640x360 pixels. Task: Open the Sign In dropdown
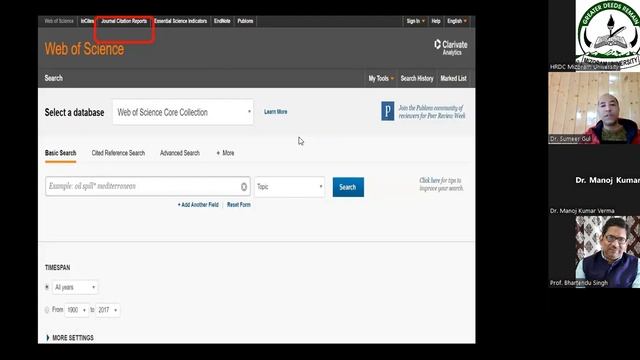tap(416, 21)
